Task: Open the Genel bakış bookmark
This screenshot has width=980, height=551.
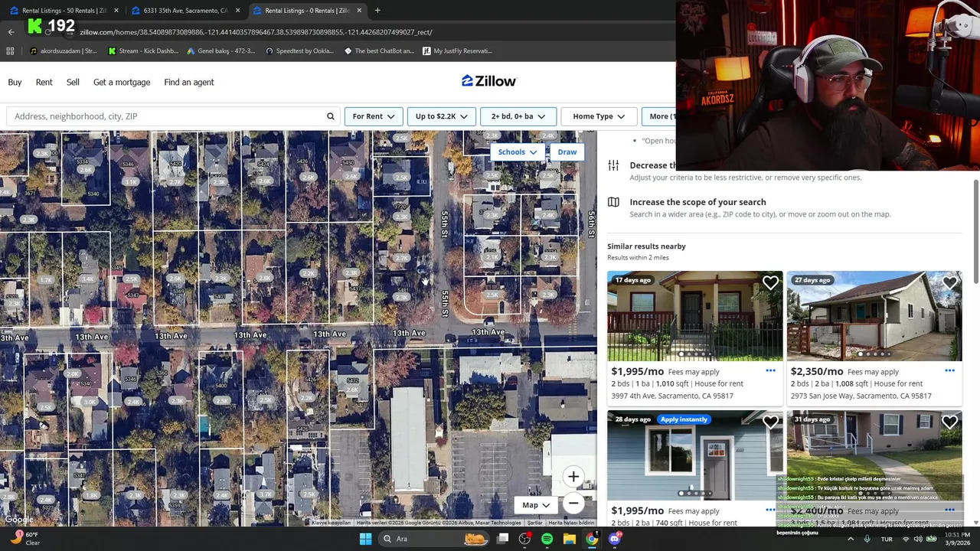Action: [x=221, y=51]
